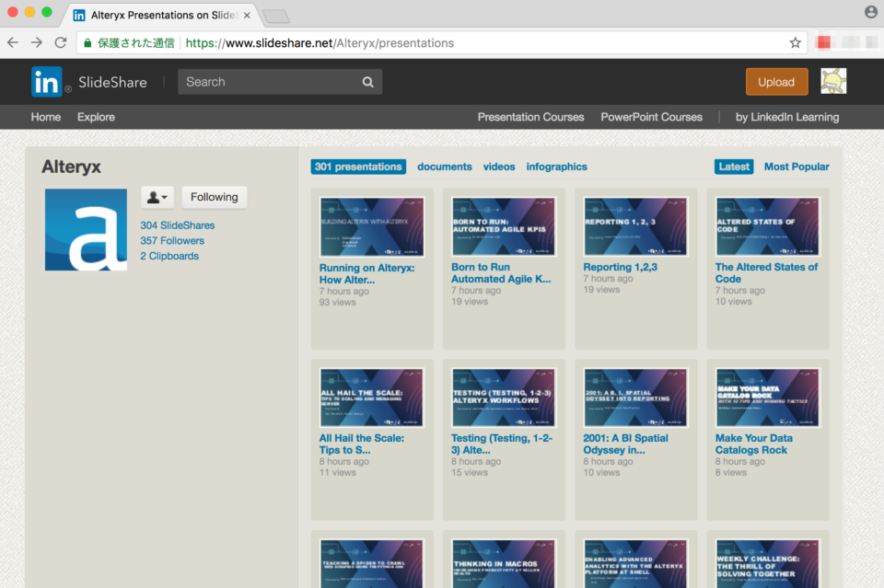Select the Home navigation item

click(x=45, y=117)
